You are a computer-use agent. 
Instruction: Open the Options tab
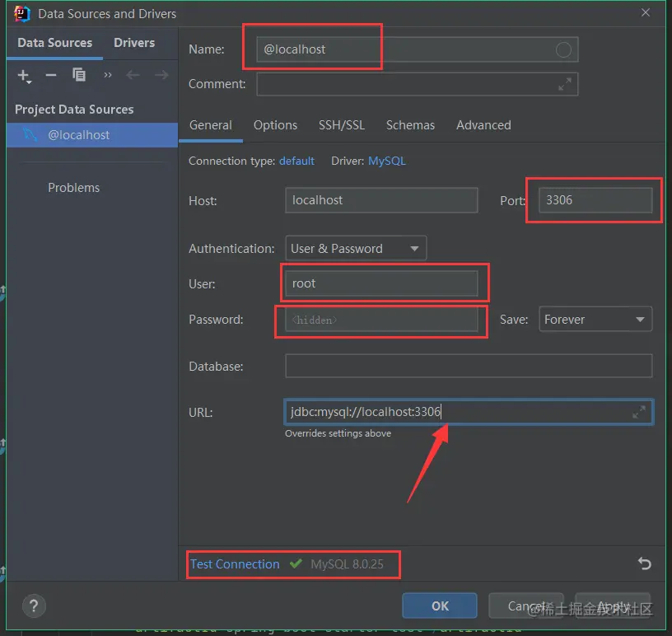click(x=275, y=125)
